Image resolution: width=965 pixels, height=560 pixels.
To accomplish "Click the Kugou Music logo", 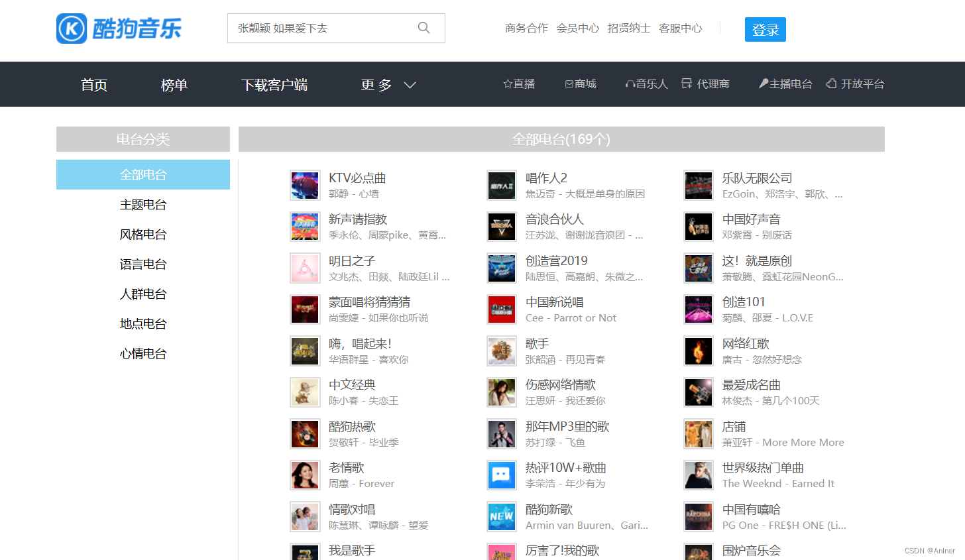I will click(x=119, y=28).
